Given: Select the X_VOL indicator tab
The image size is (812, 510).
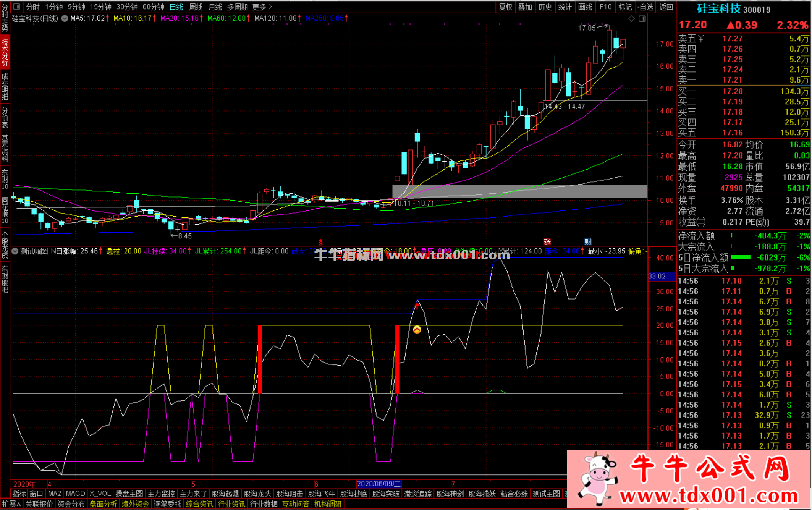Looking at the screenshot, I should coord(100,494).
